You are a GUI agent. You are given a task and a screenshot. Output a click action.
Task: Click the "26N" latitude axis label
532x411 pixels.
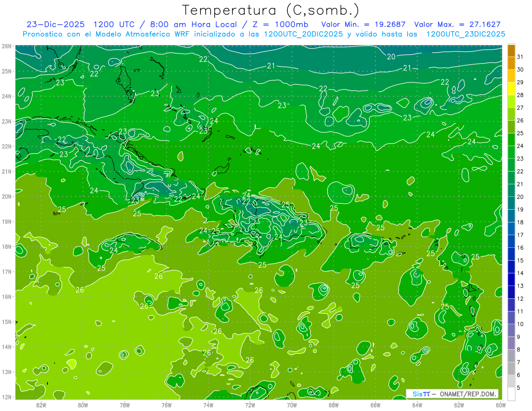(x=6, y=46)
